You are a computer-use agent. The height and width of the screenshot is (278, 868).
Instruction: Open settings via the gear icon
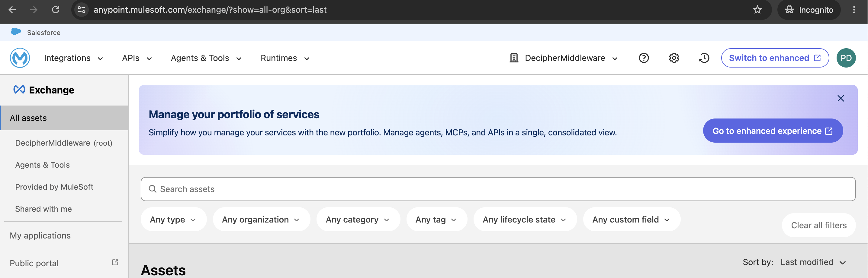pyautogui.click(x=674, y=58)
